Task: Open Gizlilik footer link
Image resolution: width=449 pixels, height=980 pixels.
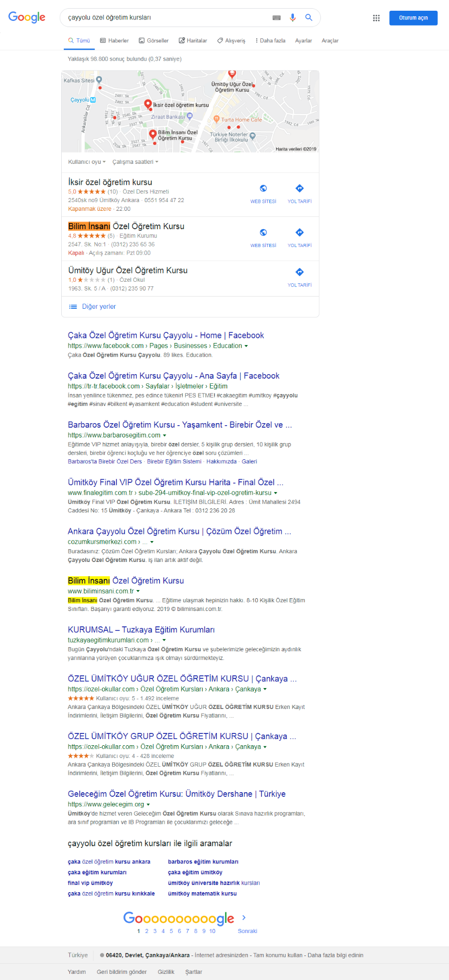Action: click(x=166, y=972)
